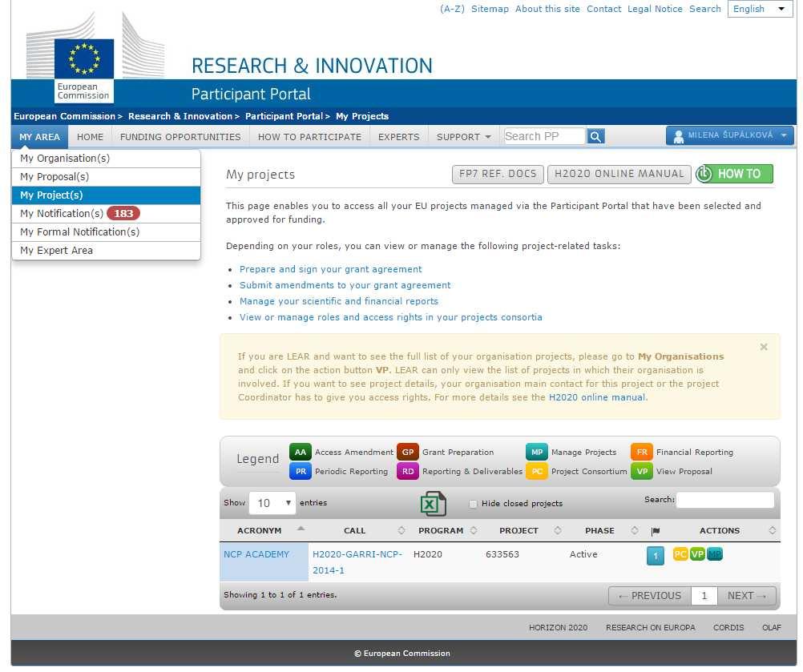
Task: Open the PC action for NCP ACADEMY
Action: pos(680,553)
